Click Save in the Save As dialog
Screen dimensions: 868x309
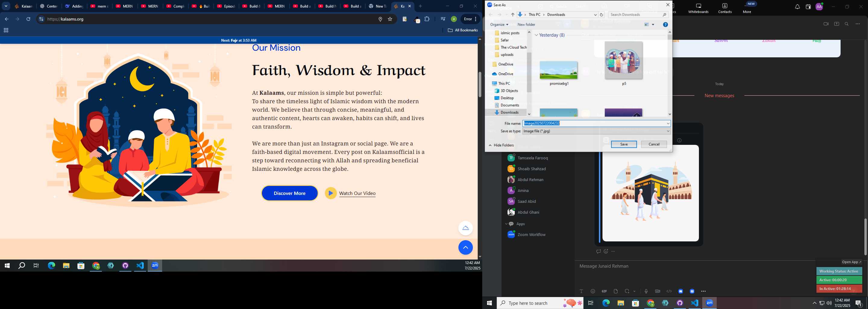tap(624, 144)
